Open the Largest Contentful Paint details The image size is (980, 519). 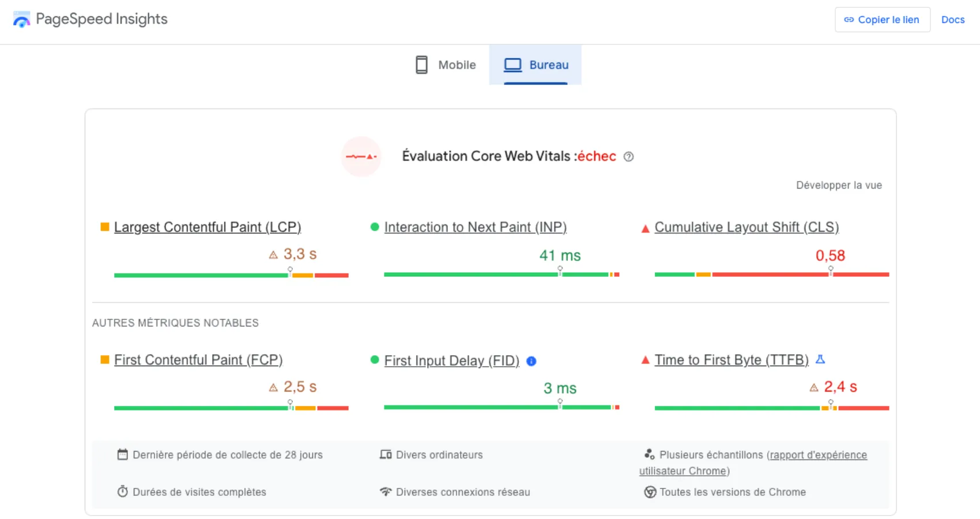(x=208, y=227)
